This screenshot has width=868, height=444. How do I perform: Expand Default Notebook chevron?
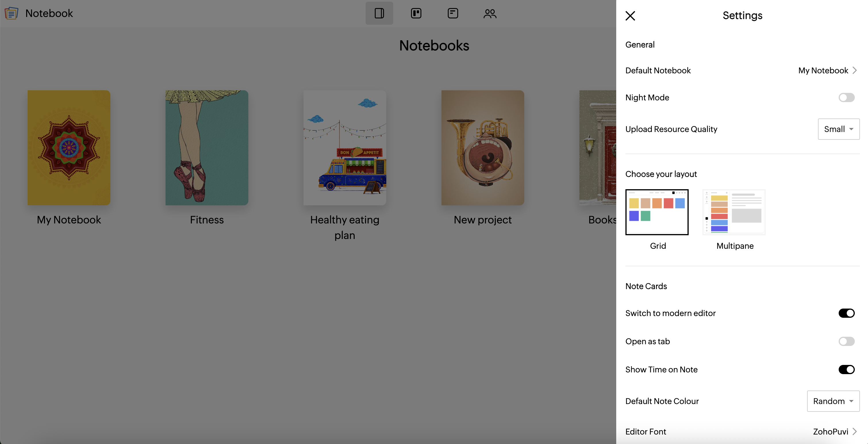(854, 70)
